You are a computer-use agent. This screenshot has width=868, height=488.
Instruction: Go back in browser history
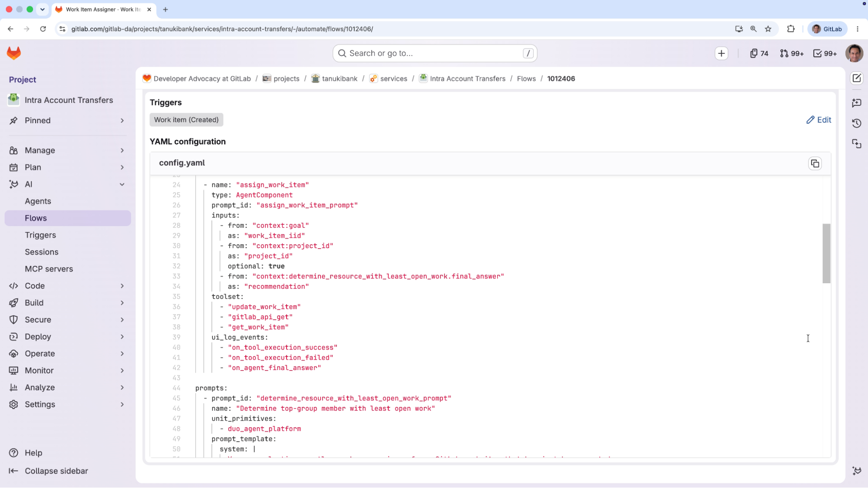(x=10, y=29)
